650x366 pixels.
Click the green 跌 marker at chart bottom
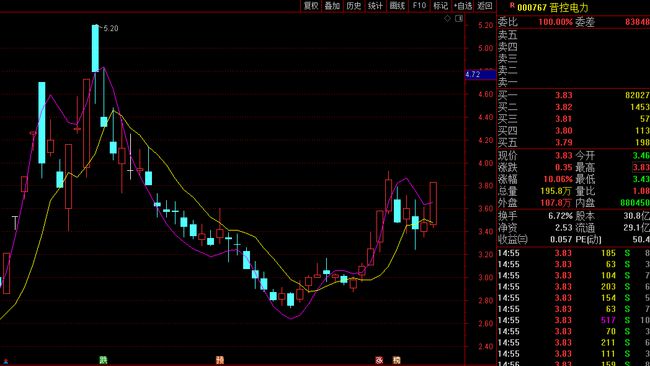[103, 360]
